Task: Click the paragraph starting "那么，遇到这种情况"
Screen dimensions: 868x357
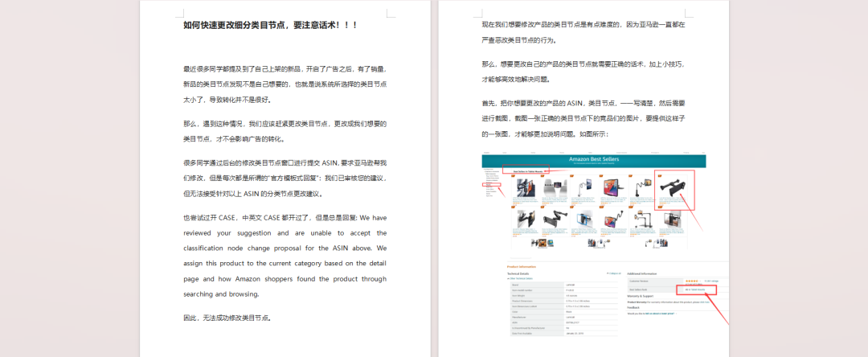Action: click(x=285, y=131)
